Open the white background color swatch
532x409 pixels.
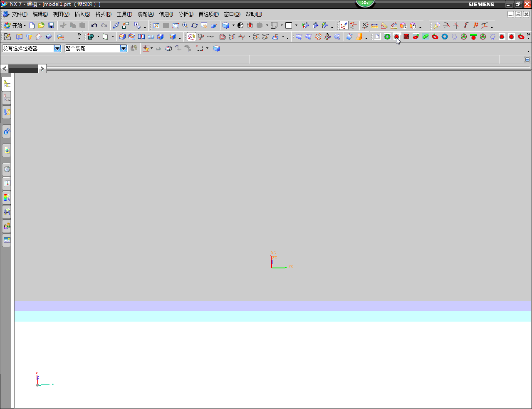click(289, 25)
